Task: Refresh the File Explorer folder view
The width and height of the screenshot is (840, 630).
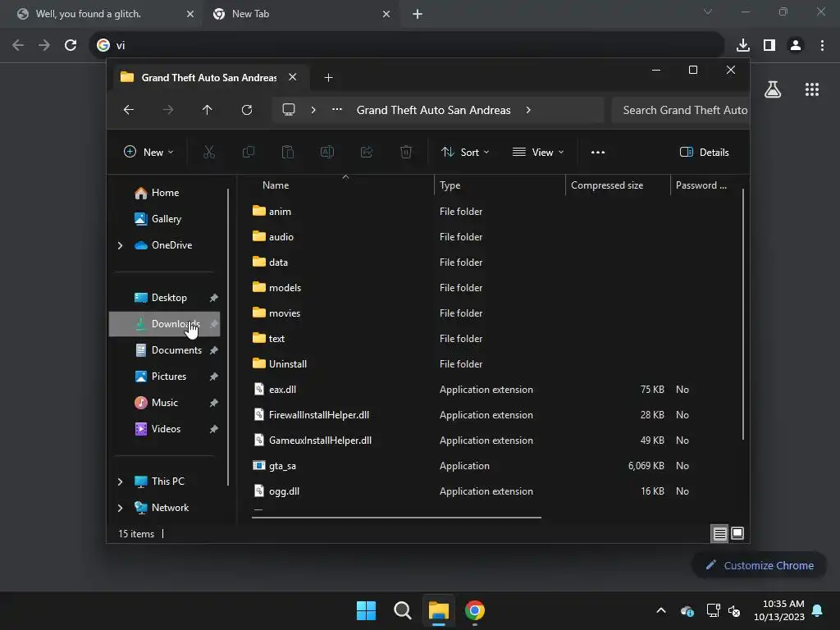Action: click(x=246, y=110)
